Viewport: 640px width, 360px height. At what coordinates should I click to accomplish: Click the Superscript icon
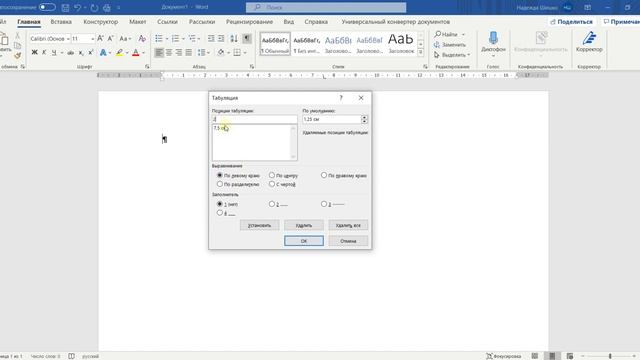click(x=91, y=53)
